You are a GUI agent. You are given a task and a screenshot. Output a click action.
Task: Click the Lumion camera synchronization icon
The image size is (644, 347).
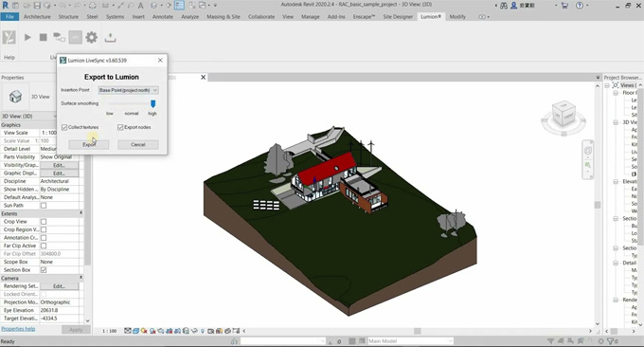click(x=59, y=37)
